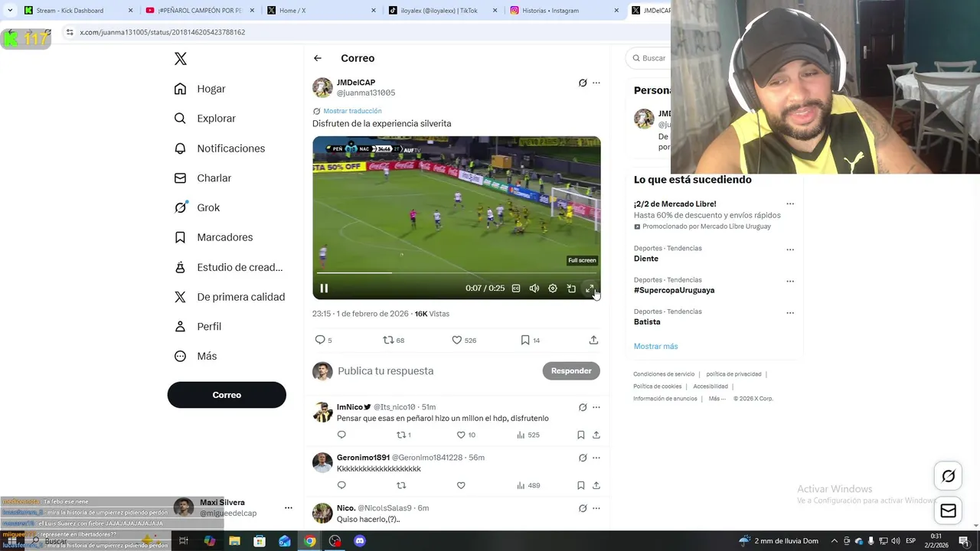The height and width of the screenshot is (551, 980).
Task: Expand the Más sidebar menu
Action: (x=195, y=357)
